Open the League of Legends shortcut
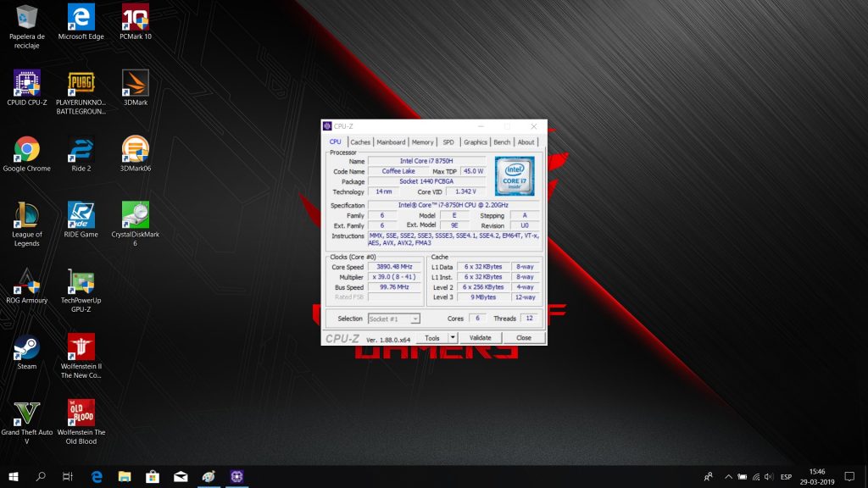868x488 pixels. (x=26, y=216)
